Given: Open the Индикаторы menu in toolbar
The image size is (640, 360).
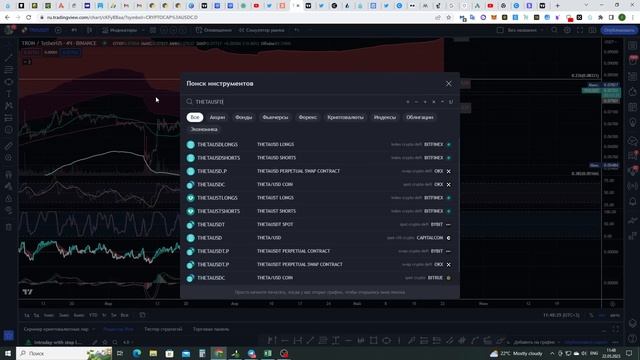Looking at the screenshot, I should click(120, 30).
